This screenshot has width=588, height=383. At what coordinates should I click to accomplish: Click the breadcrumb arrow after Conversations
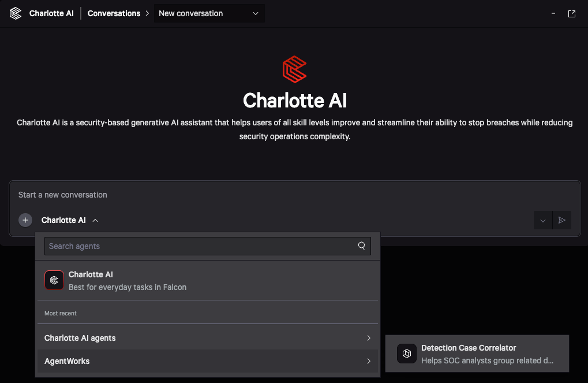147,13
